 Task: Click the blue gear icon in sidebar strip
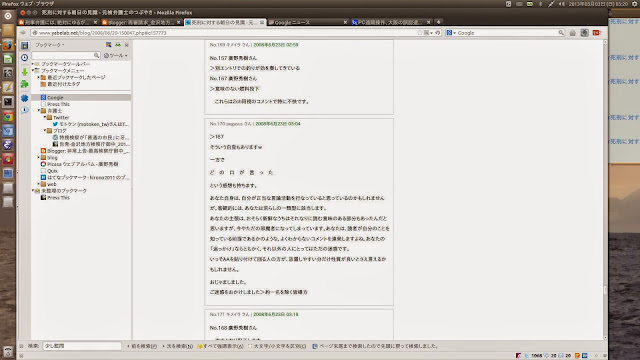click(x=24, y=98)
